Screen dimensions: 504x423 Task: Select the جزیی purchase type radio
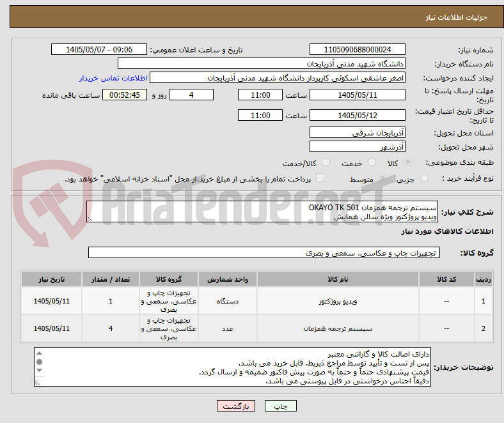pos(424,178)
